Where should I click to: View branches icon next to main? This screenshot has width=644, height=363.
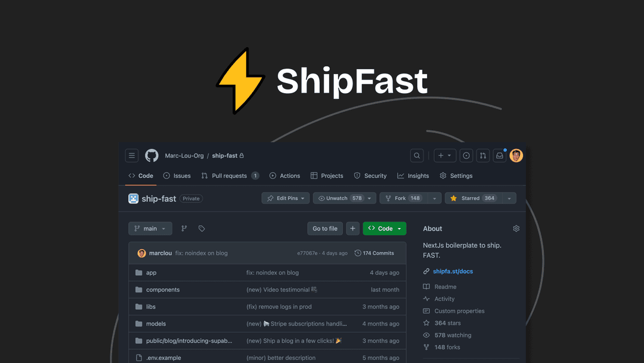click(184, 229)
